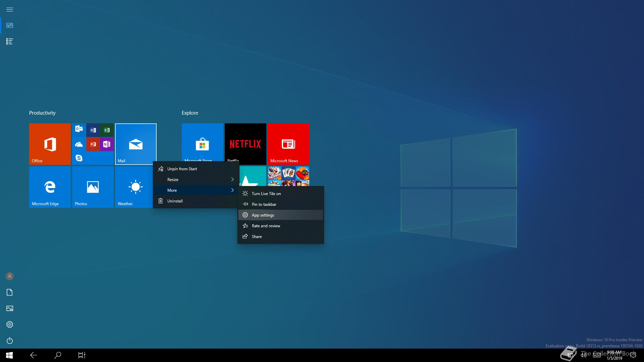Open the touch keyboard tray icon
Viewport: 644px width, 362px height.
597,355
